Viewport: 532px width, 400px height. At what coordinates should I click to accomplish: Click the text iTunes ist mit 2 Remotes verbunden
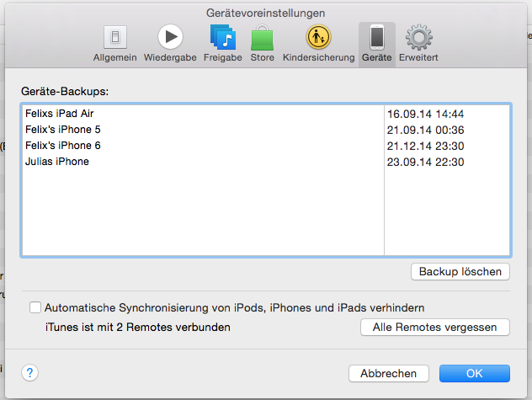point(138,327)
